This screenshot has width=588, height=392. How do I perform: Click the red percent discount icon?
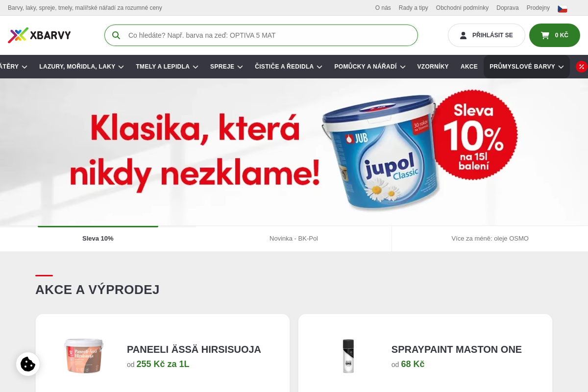[x=582, y=67]
